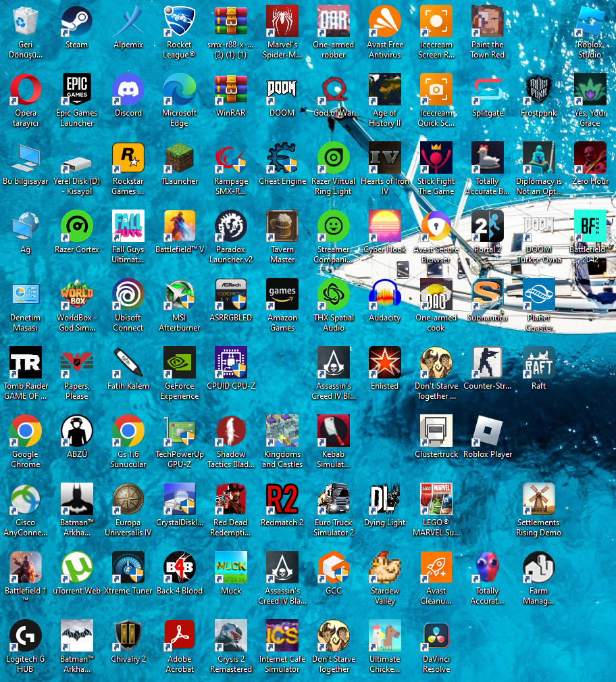Viewport: 616px width, 682px height.
Task: Select Epic Games Launcher icon
Action: point(76,90)
